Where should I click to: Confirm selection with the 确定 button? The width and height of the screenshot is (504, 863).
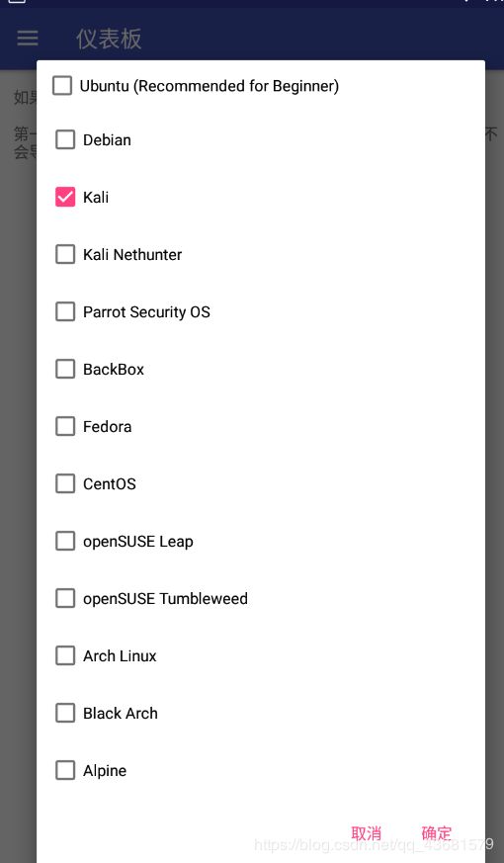pos(437,832)
